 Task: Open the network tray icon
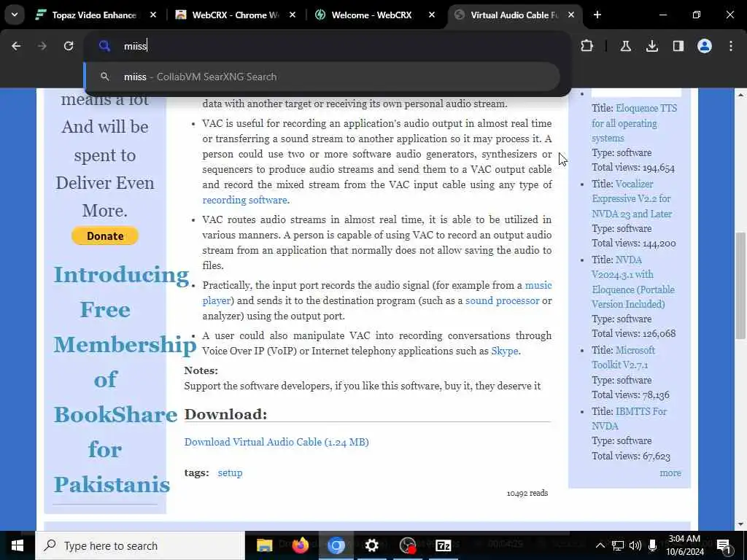[617, 545]
